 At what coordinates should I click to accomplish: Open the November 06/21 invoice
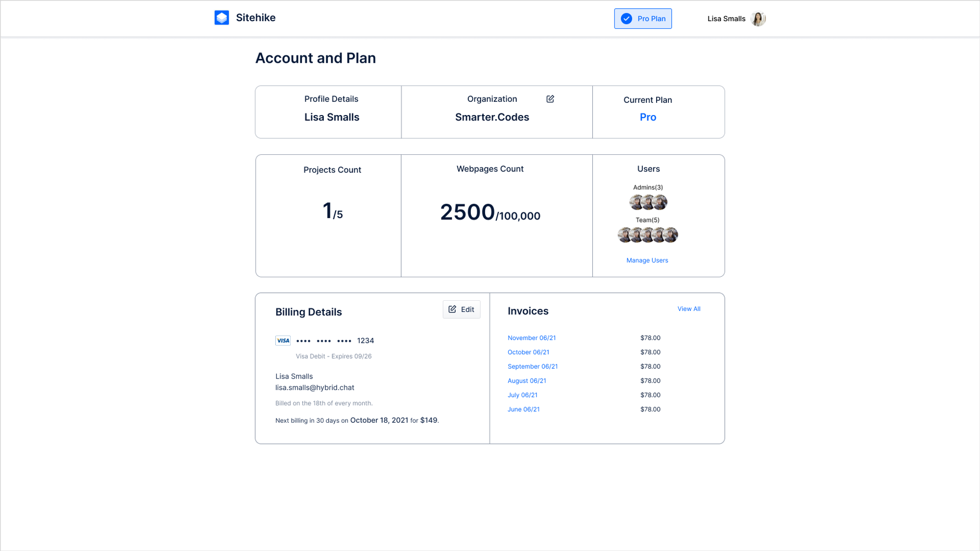(x=532, y=338)
